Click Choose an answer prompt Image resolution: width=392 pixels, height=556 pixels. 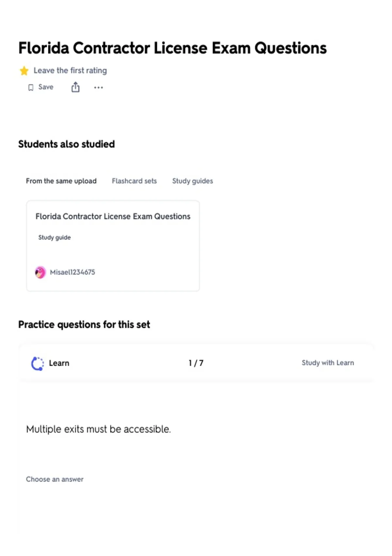click(55, 479)
